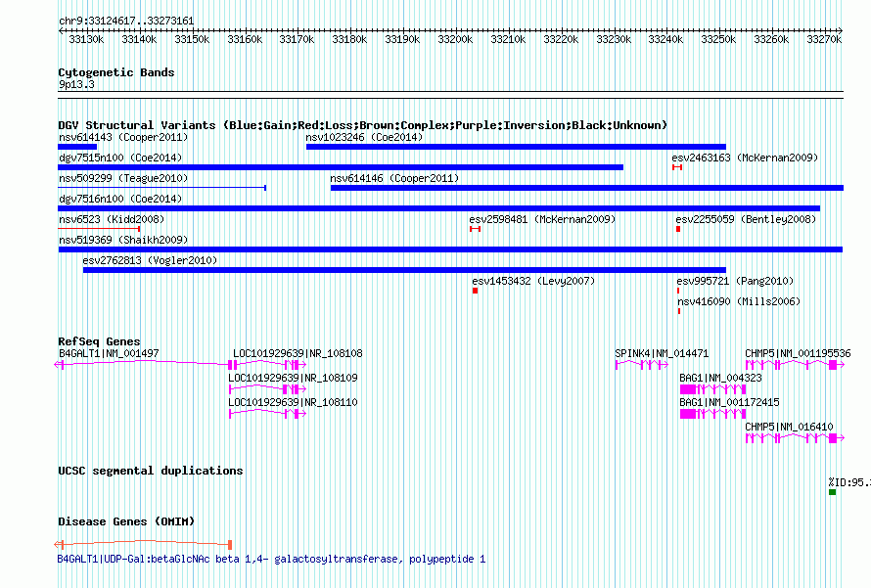The height and width of the screenshot is (588, 871).
Task: Click the orange OMIM B4GALT1 gene glyph
Action: click(143, 545)
